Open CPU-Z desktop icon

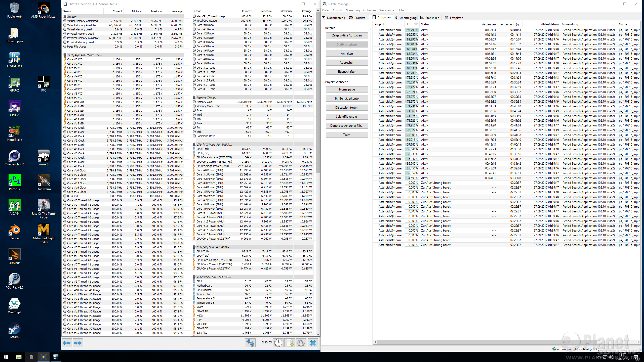[x=14, y=109]
